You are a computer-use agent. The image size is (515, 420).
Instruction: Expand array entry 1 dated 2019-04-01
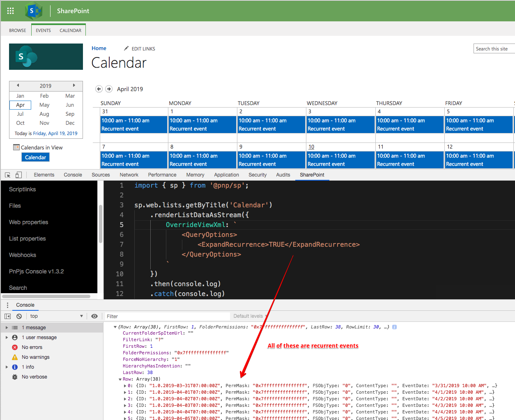point(125,392)
